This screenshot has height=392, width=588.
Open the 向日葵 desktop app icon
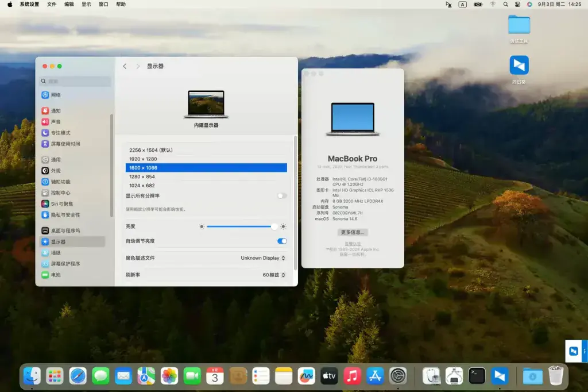click(x=519, y=66)
